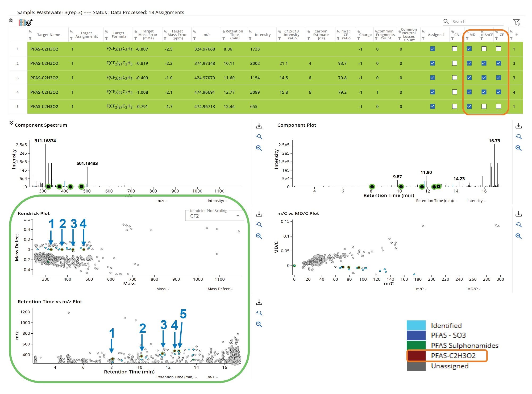Click mass error cell -1.008 in row 4
This screenshot has width=532, height=394.
pos(142,92)
